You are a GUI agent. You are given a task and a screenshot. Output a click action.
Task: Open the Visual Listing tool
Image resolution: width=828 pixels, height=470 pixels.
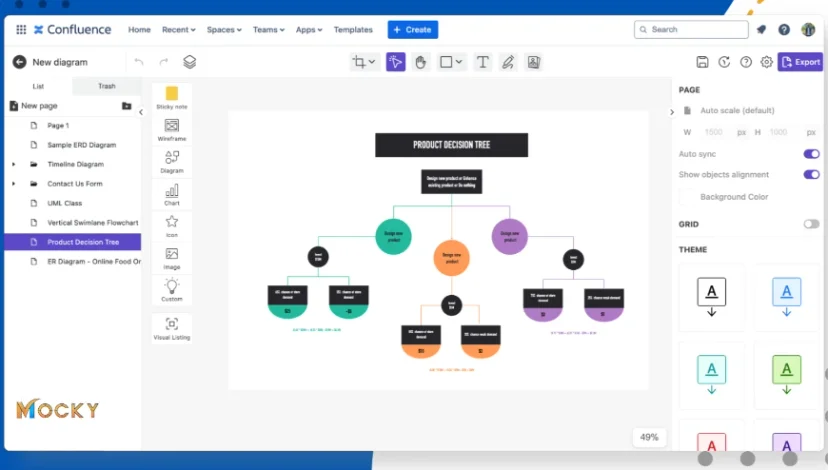pyautogui.click(x=172, y=328)
